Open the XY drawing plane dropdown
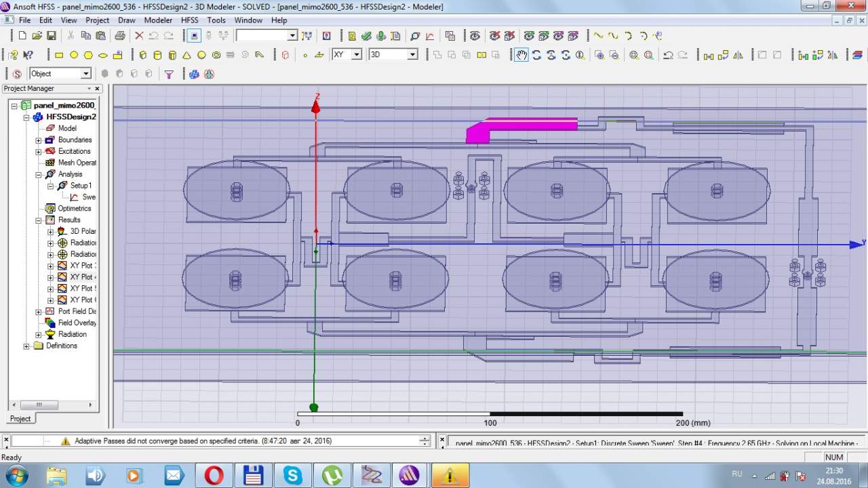Image resolution: width=868 pixels, height=488 pixels. tap(357, 55)
